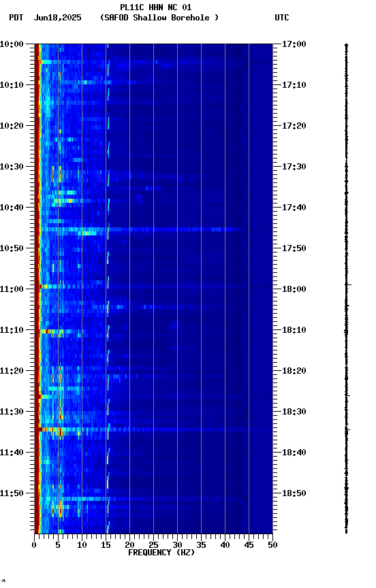Image resolution: width=376 pixels, height=588 pixels.
Task: Click the 0 Hz frequency axis tick label
Action: (34, 545)
